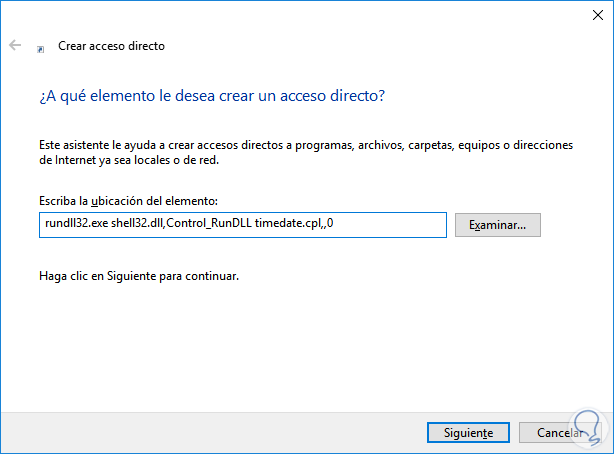Image resolution: width=614 pixels, height=454 pixels.
Task: Click the label Escriba la ubicación del elemento
Action: tap(125, 201)
